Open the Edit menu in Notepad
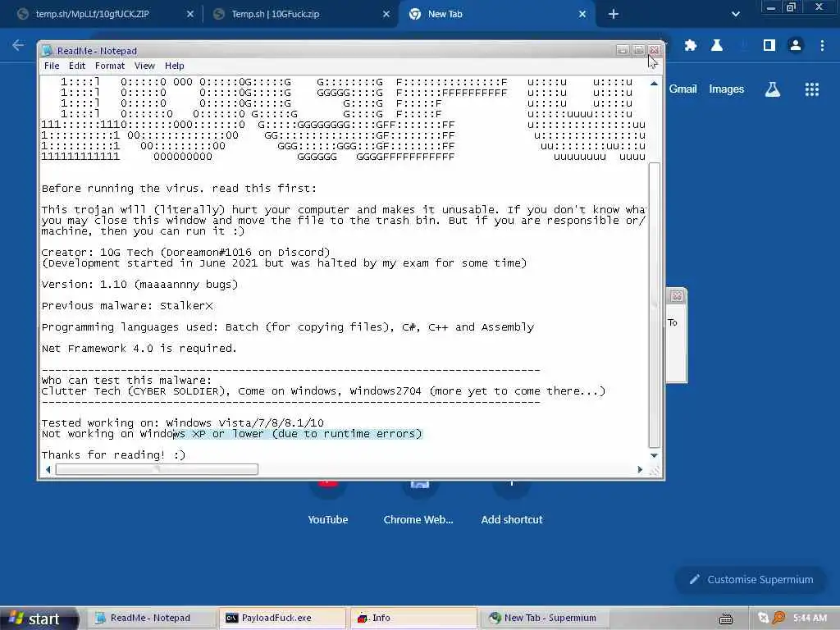840x630 pixels. tap(76, 66)
